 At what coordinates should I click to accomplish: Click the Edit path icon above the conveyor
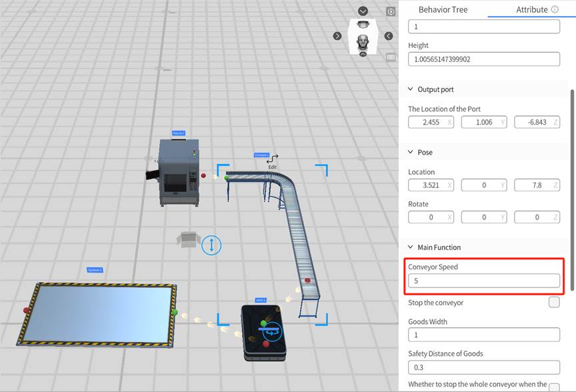click(x=272, y=159)
